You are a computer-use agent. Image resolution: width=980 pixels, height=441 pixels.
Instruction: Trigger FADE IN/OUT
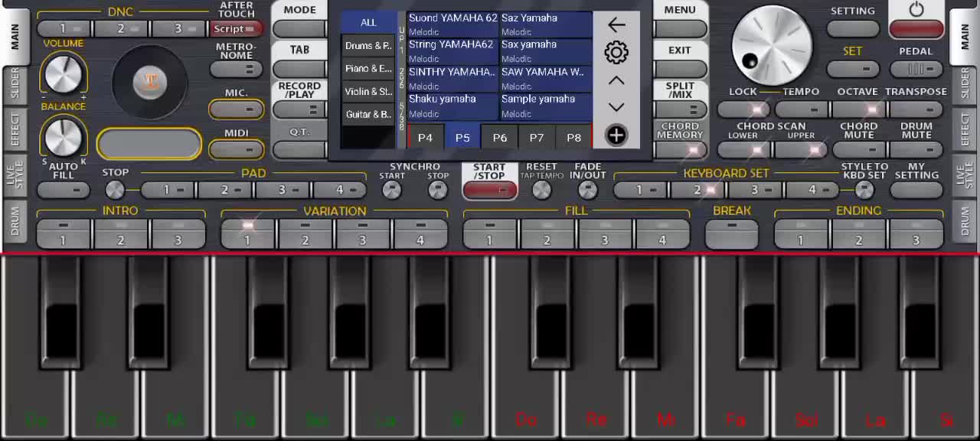[587, 189]
